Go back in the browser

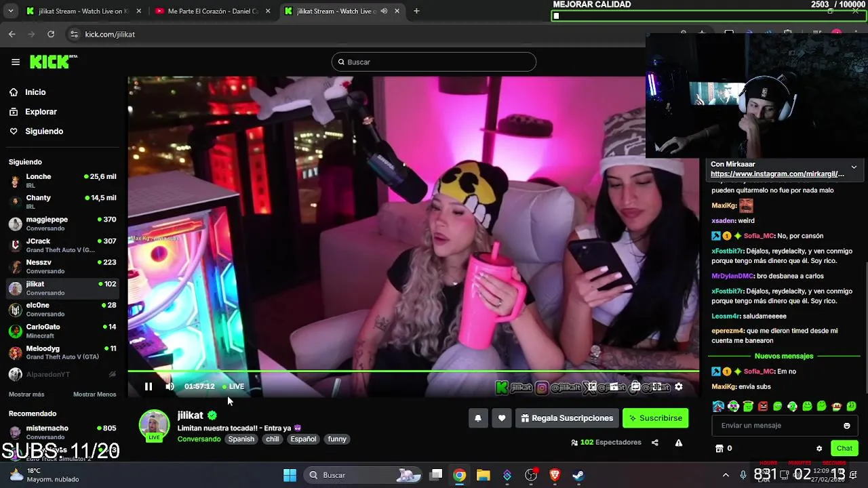(x=12, y=34)
